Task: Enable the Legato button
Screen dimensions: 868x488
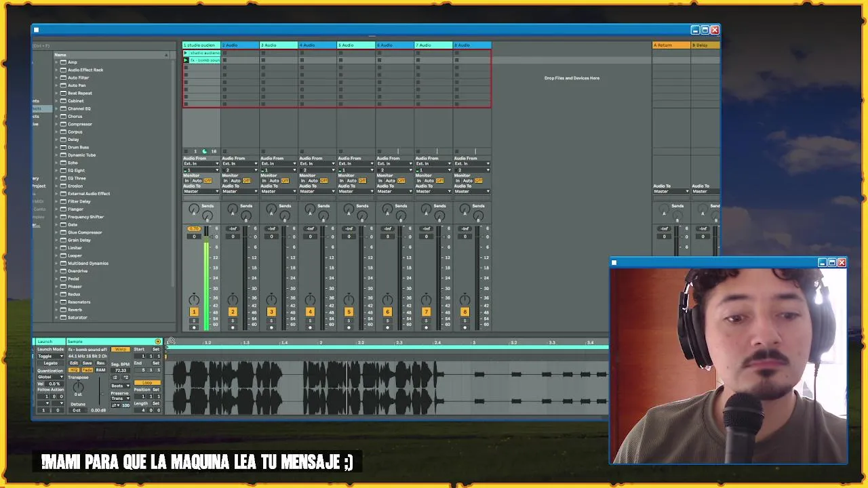Action: (x=51, y=363)
